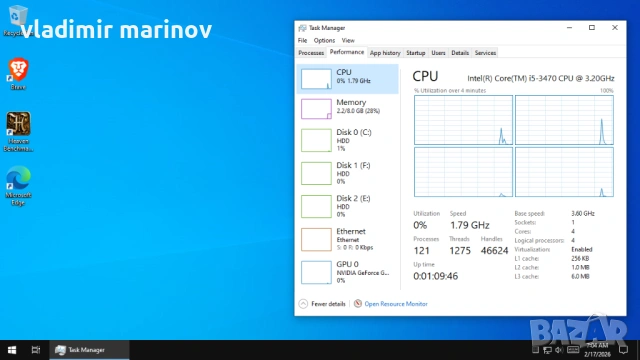This screenshot has height=360, width=640.
Task: Switch to the App history tab
Action: coord(385,53)
